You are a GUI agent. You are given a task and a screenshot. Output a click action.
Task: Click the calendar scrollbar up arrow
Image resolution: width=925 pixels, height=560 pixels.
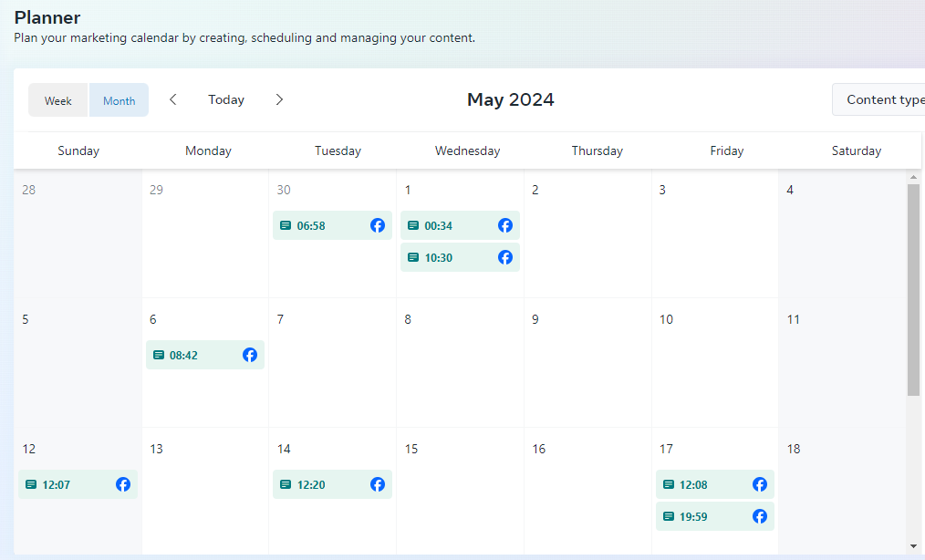[x=913, y=177]
